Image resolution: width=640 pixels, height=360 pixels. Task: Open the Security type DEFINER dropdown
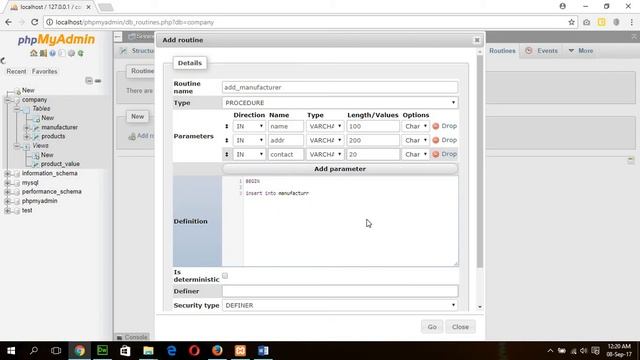coord(340,305)
